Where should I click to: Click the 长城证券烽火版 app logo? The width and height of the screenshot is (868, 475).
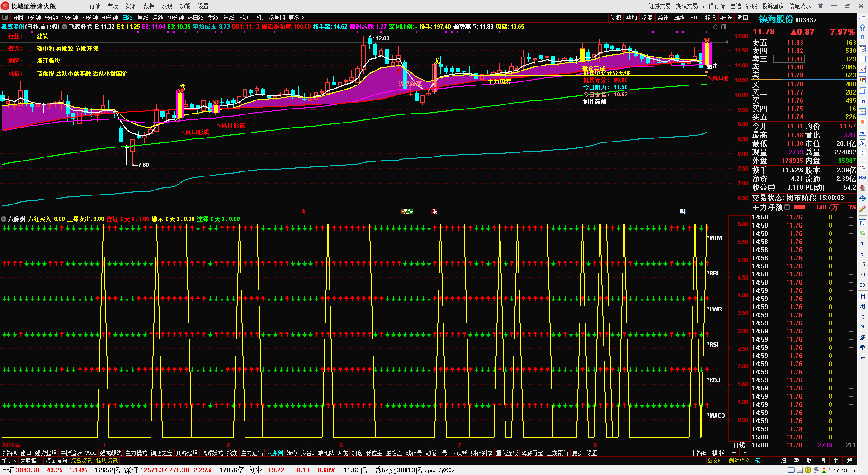point(5,6)
